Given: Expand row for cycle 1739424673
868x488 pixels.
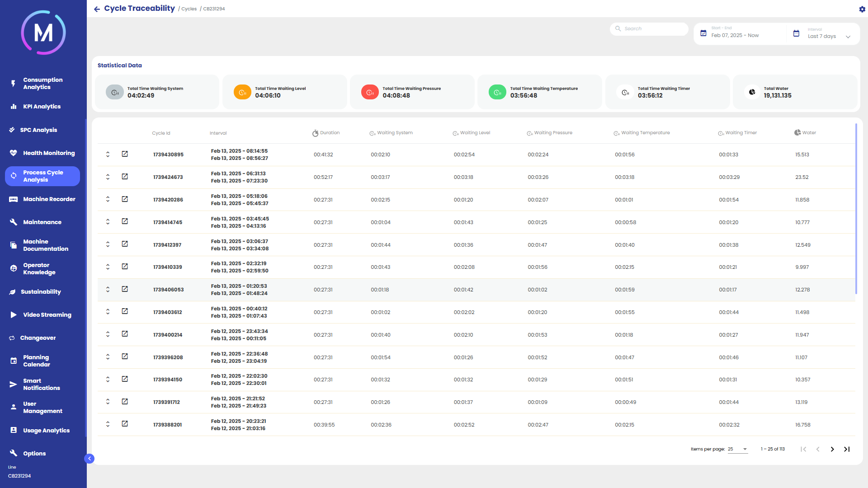Looking at the screenshot, I should [x=108, y=177].
